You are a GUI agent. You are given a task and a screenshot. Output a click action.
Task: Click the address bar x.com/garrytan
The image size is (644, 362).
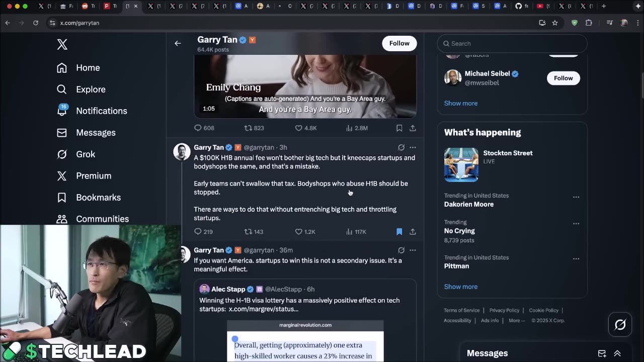click(x=79, y=23)
